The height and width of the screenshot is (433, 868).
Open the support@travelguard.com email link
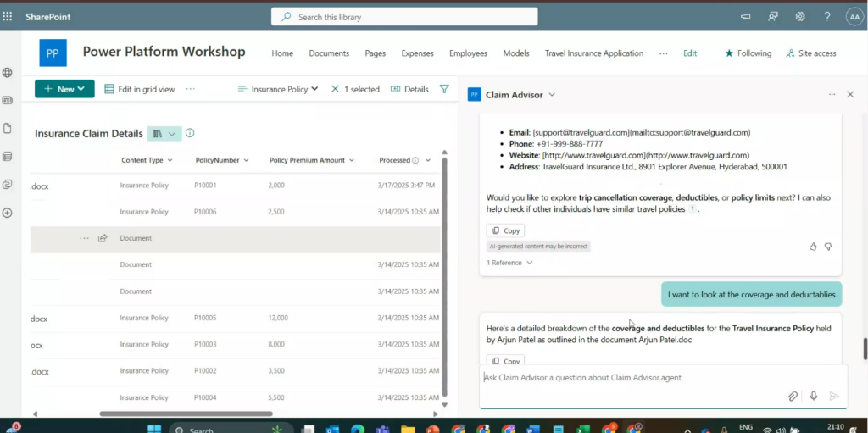[x=641, y=133]
